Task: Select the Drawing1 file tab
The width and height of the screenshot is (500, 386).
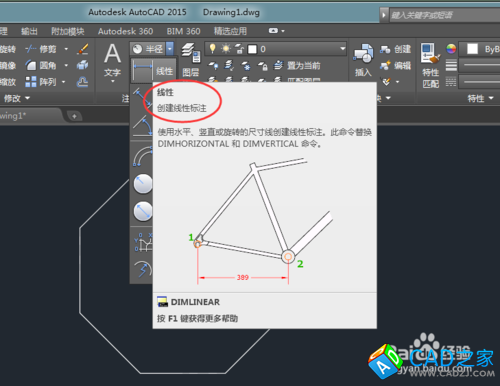Action: 30,116
